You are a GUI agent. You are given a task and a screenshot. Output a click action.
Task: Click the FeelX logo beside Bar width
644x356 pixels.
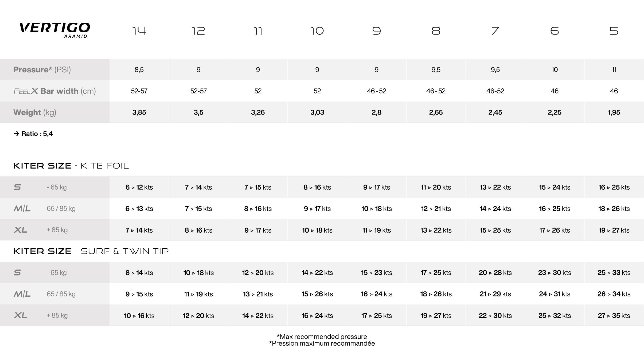pyautogui.click(x=26, y=91)
